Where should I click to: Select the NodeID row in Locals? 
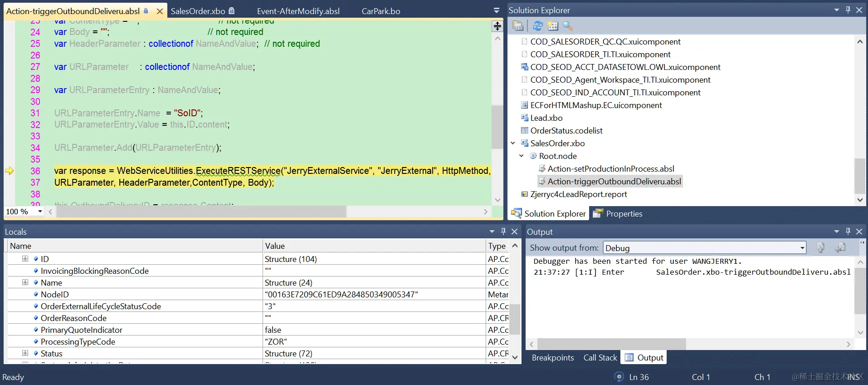coord(258,294)
